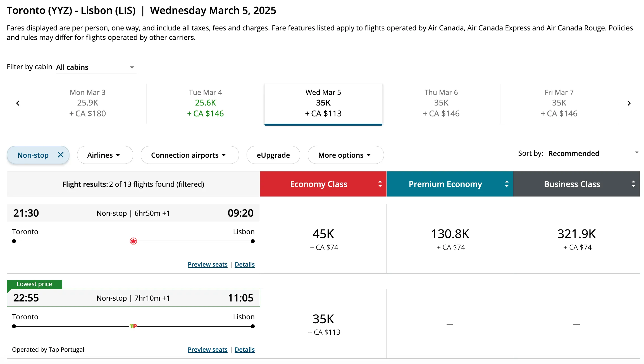Open Sort by Recommended dropdown
The image size is (644, 364).
(593, 154)
